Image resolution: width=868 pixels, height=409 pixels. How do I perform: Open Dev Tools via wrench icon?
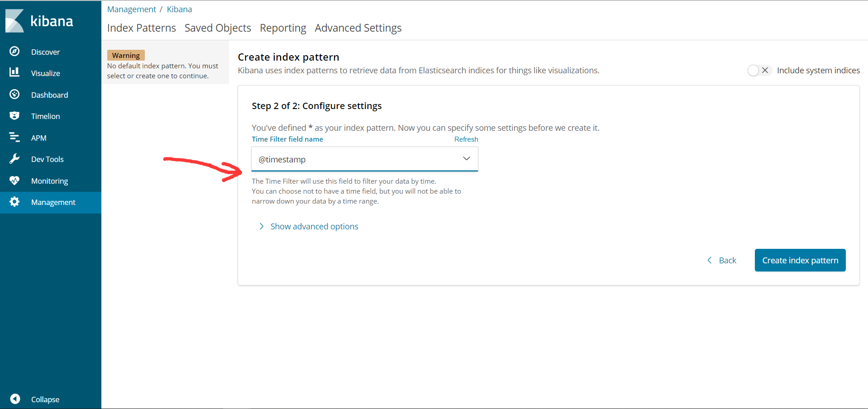point(14,159)
